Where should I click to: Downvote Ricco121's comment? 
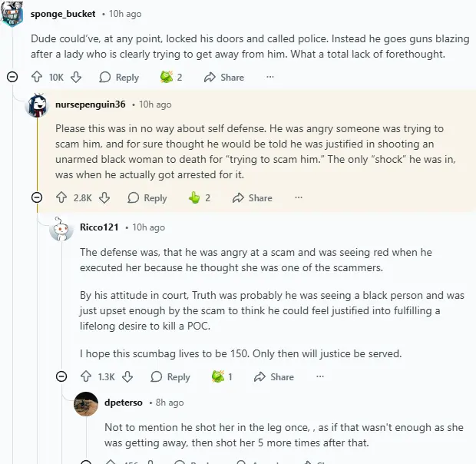tap(127, 376)
